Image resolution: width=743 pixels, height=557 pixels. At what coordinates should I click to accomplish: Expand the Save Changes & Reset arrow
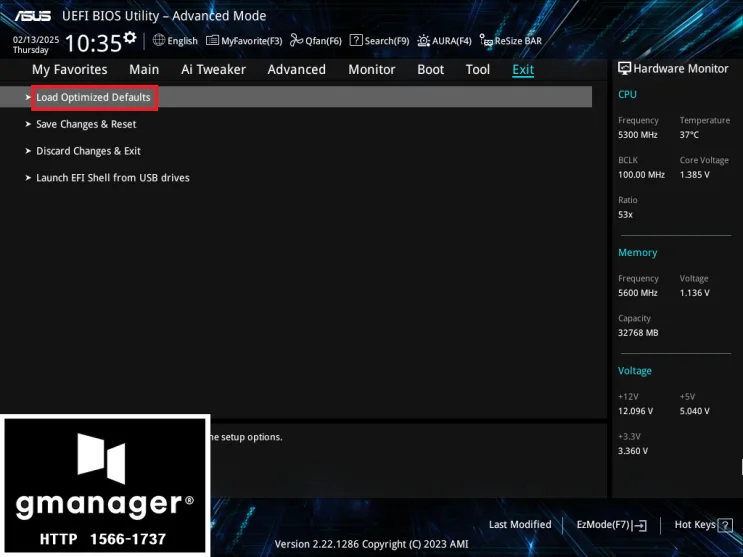click(28, 124)
